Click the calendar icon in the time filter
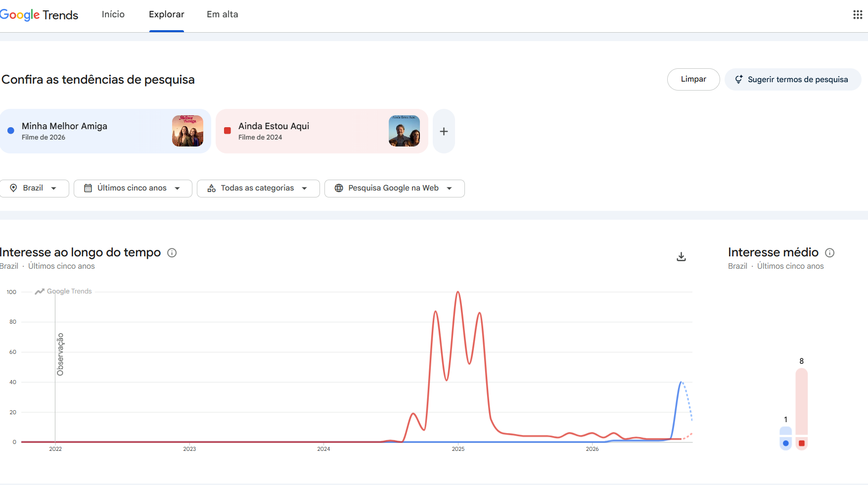 point(88,188)
